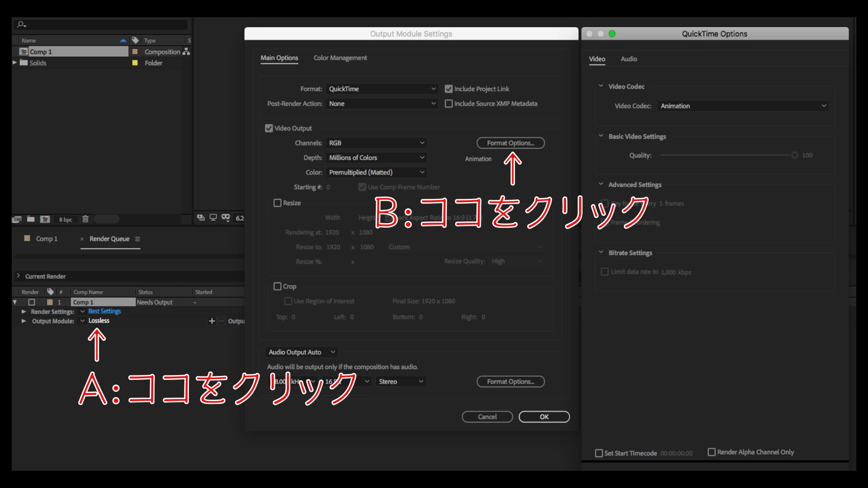Click the Quality slider handle
This screenshot has height=488, width=868.
point(794,155)
